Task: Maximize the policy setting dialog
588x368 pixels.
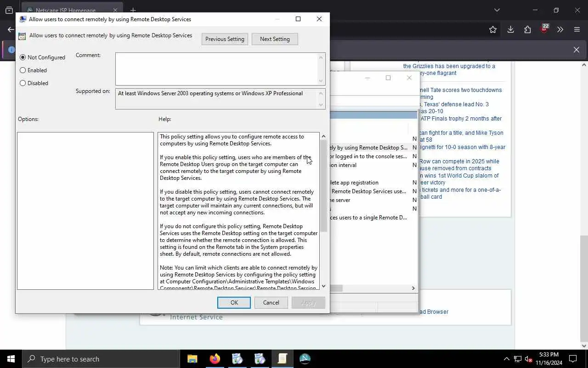Action: coord(298,19)
